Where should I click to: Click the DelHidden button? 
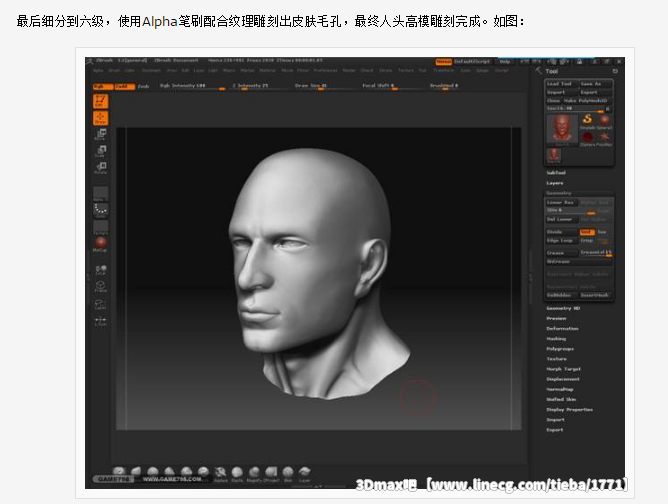tap(562, 295)
